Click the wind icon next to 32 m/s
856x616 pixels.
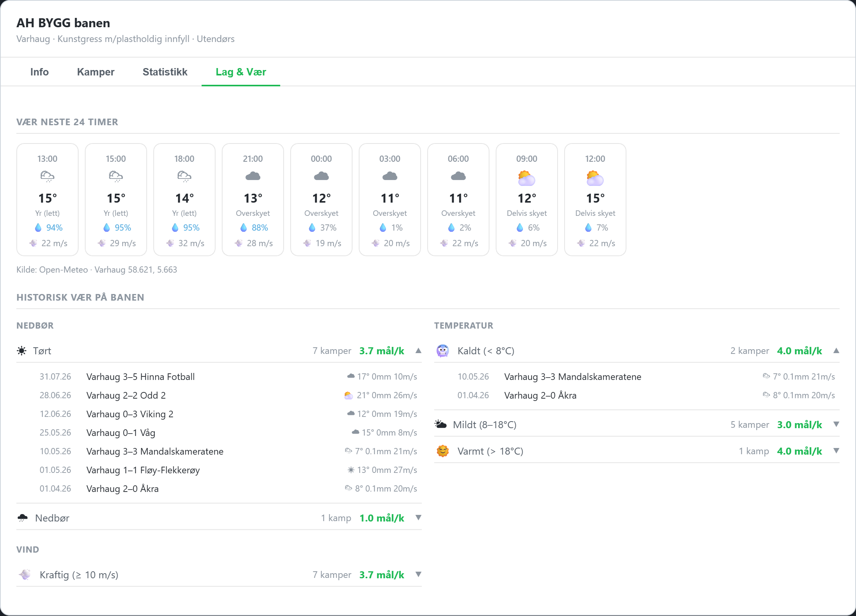[170, 243]
